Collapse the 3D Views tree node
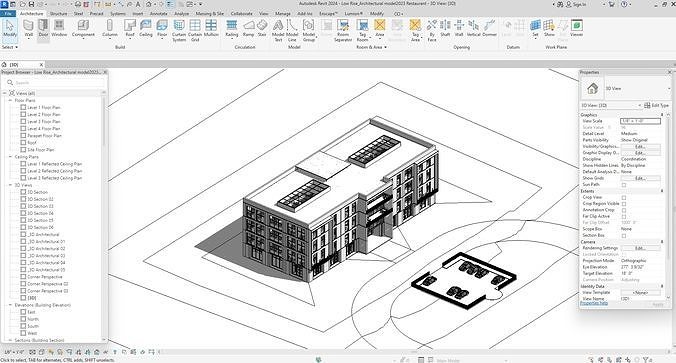Image resolution: width=676 pixels, height=363 pixels. point(10,185)
